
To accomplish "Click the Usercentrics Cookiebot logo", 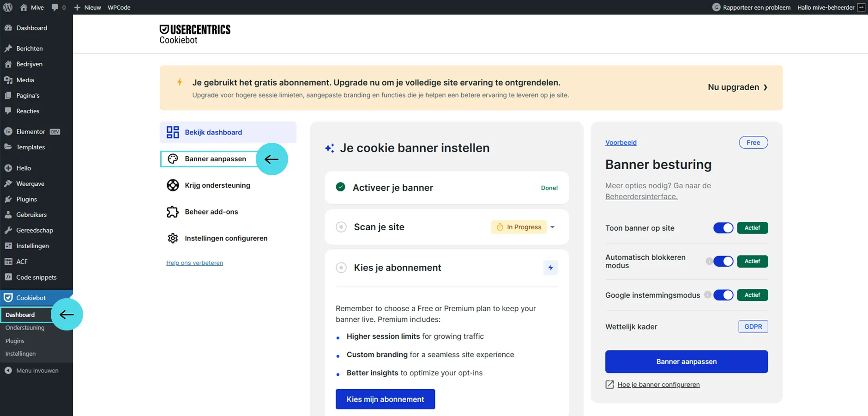I will click(x=195, y=34).
